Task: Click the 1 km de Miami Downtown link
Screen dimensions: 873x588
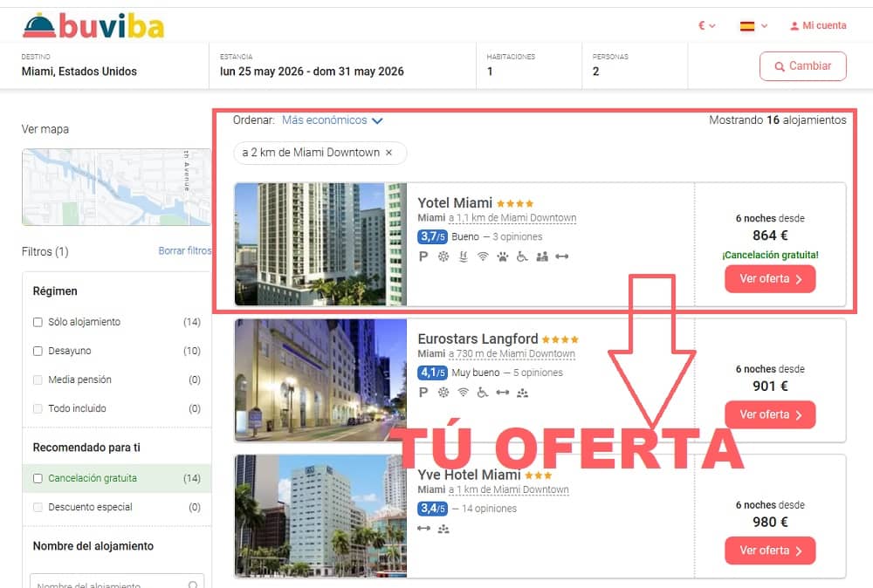Action: [x=508, y=489]
